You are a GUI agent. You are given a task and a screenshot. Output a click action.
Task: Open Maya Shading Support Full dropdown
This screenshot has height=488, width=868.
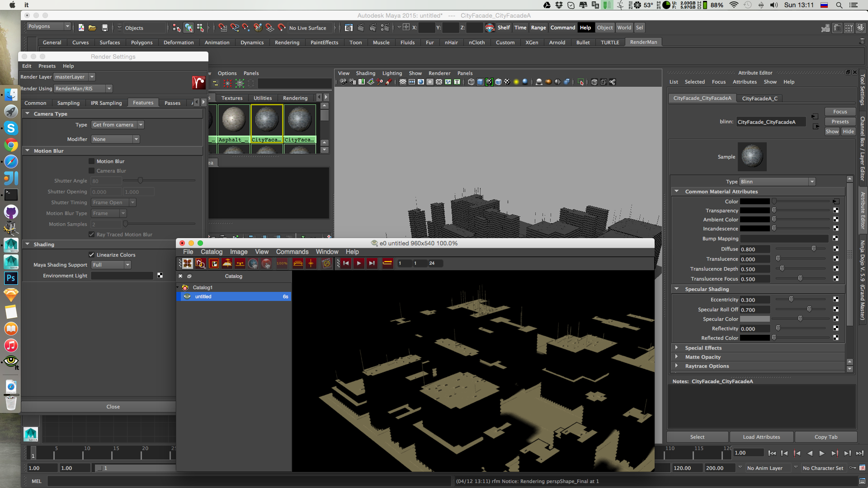(x=111, y=265)
